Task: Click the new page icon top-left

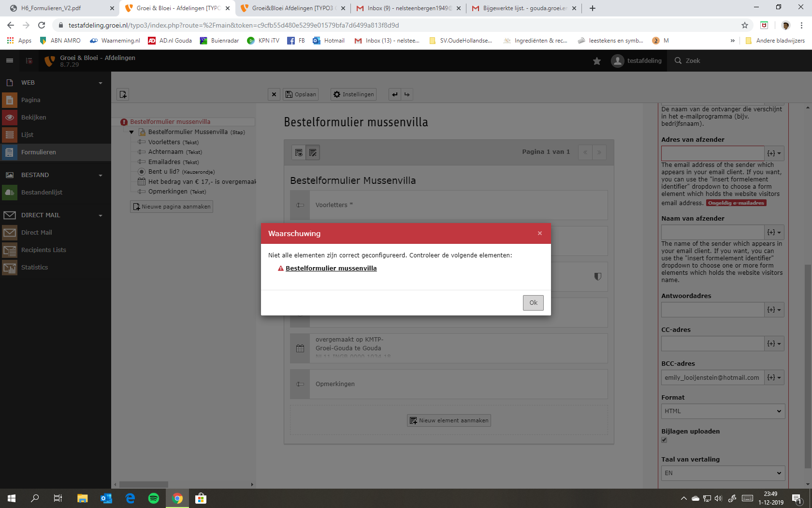Action: point(123,94)
